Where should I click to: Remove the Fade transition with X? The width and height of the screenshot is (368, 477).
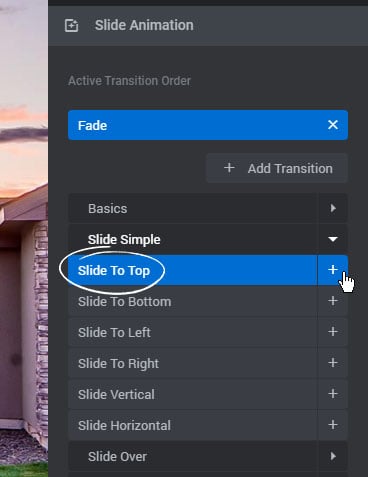pos(333,125)
